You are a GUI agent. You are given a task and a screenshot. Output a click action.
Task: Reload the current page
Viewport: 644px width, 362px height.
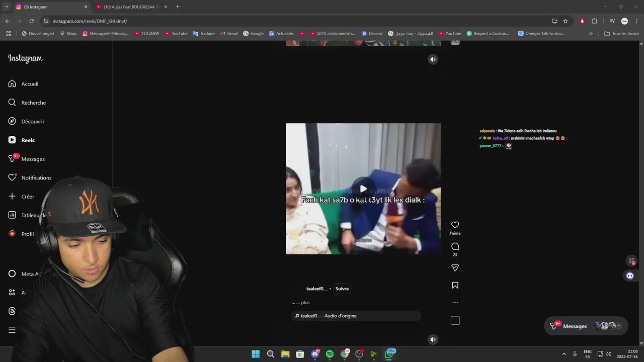pos(31,21)
